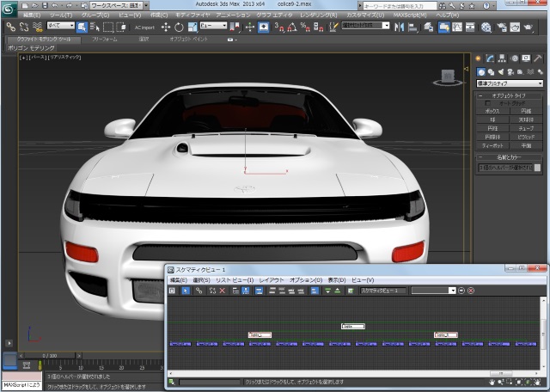Click delete (red X) in Schematic View toolbar
The image size is (550, 392).
223,291
